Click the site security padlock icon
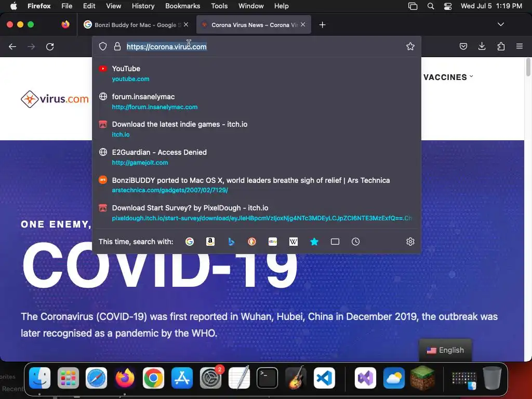This screenshot has height=399, width=532. point(117,46)
